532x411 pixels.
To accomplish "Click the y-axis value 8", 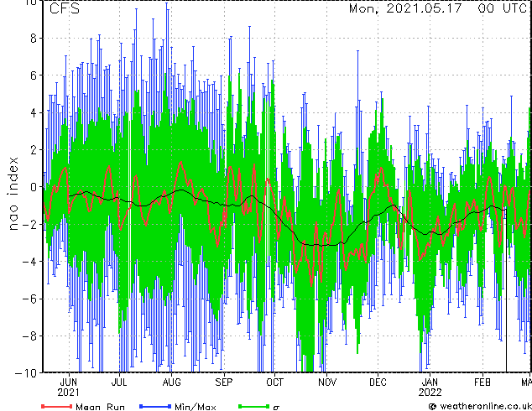I will [x=34, y=39].
